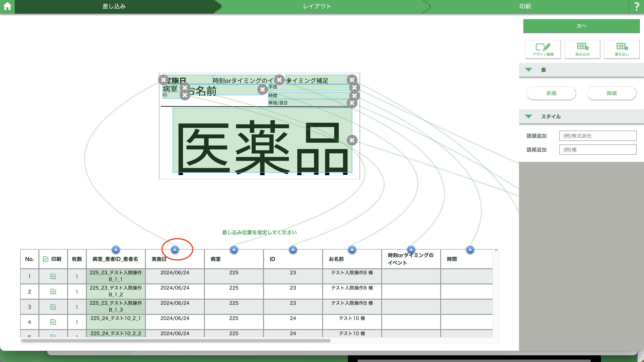The image size is (644, 362).
Task: Uncheck print checkbox for row 1
Action: 53,276
